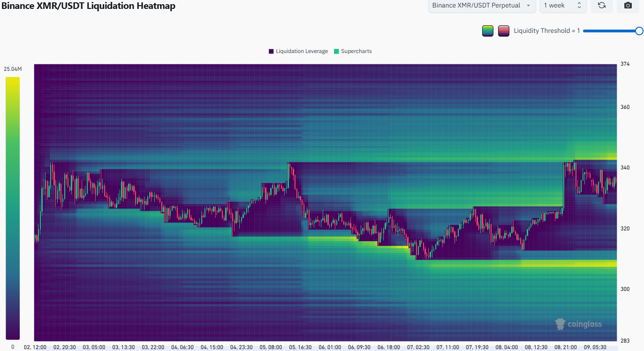Click the coinglass watermark logo

coord(578,324)
